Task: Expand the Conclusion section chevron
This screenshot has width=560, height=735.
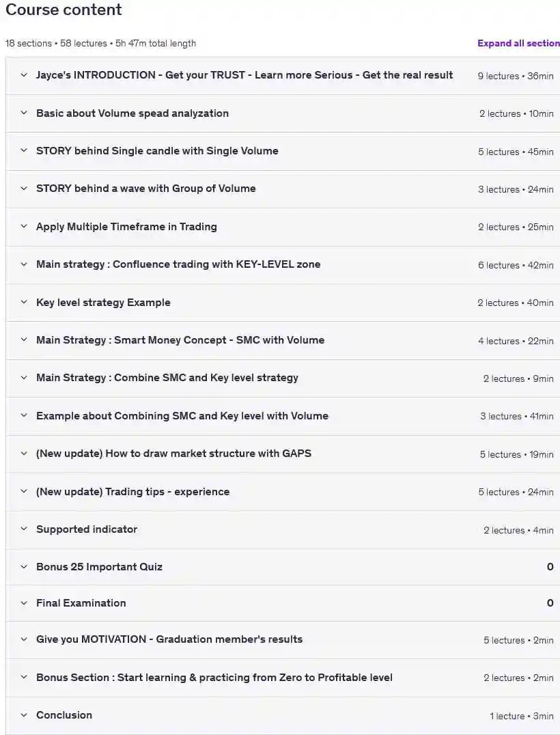Action: click(24, 715)
